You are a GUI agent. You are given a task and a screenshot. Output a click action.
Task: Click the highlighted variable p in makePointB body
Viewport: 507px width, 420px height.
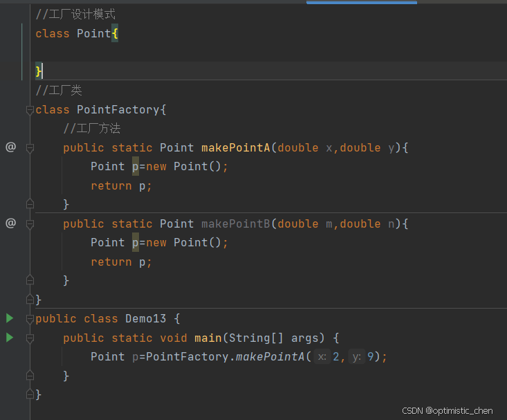point(136,243)
